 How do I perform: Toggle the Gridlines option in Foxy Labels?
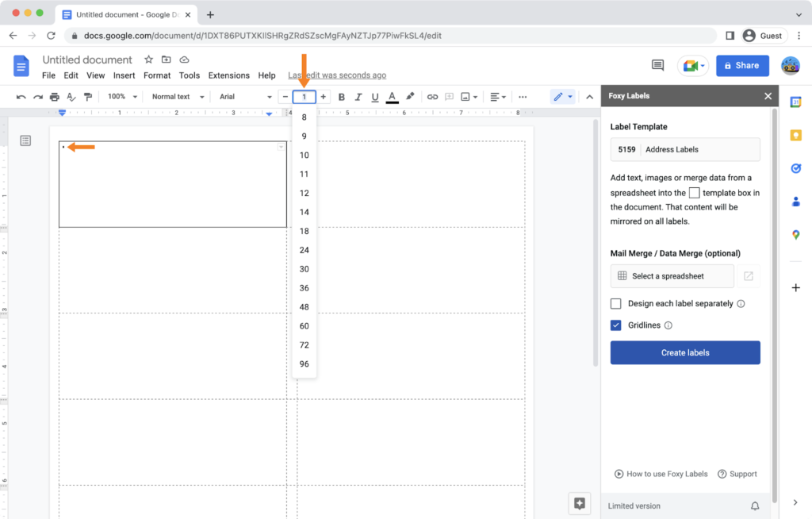(616, 325)
